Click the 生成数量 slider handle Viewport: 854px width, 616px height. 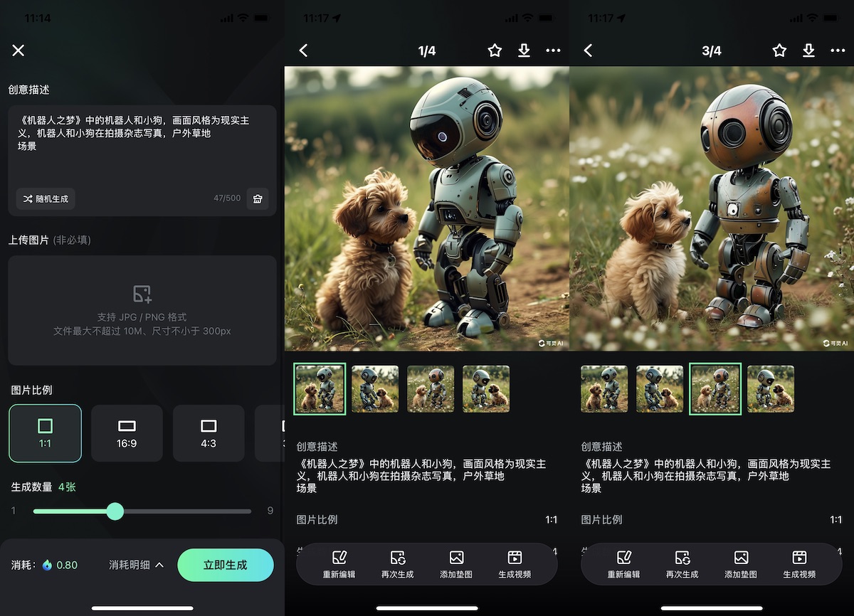(x=115, y=511)
